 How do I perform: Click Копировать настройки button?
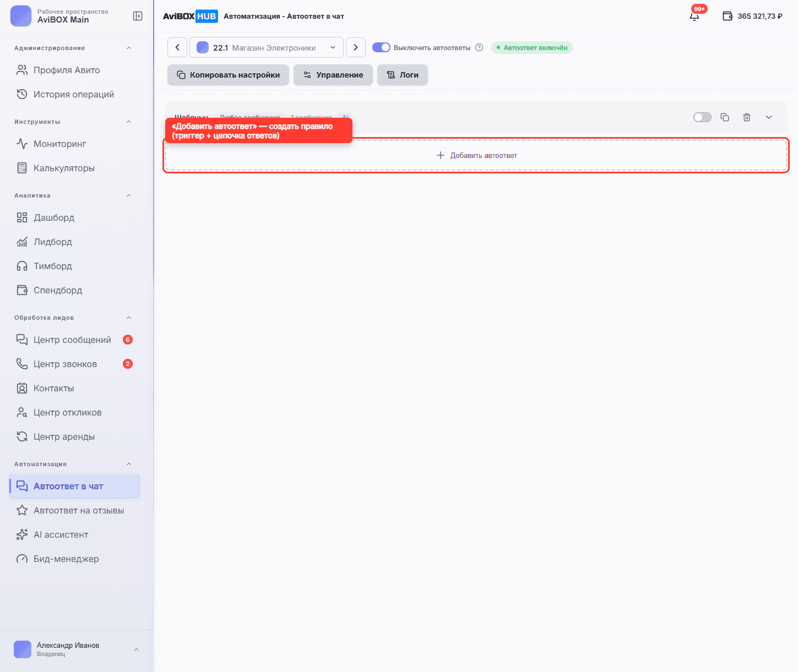[x=229, y=75]
